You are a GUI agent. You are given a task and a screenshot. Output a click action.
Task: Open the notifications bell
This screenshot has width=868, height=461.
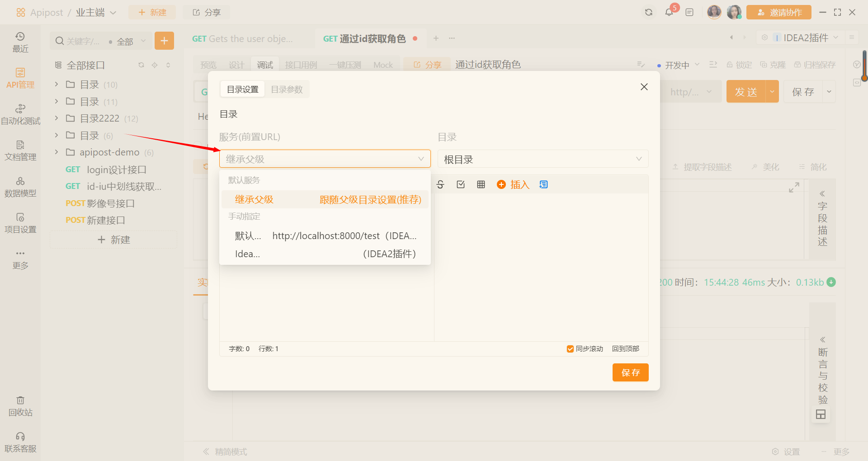[669, 12]
